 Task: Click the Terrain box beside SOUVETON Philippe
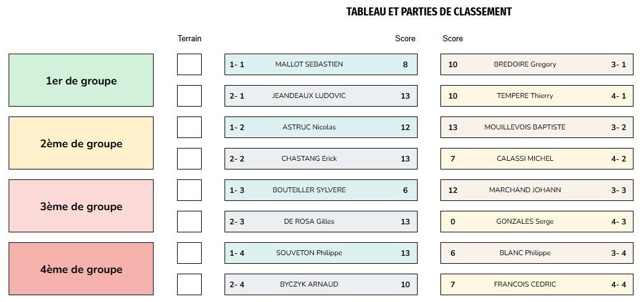coord(189,253)
